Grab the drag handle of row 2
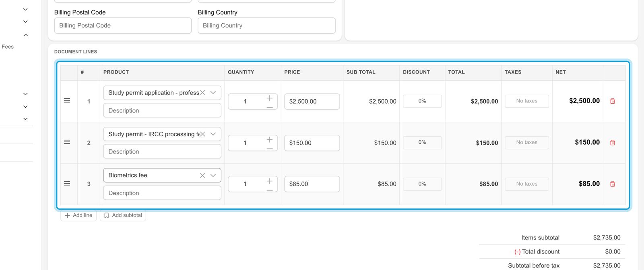Viewport: 644px width, 270px height. pyautogui.click(x=67, y=142)
